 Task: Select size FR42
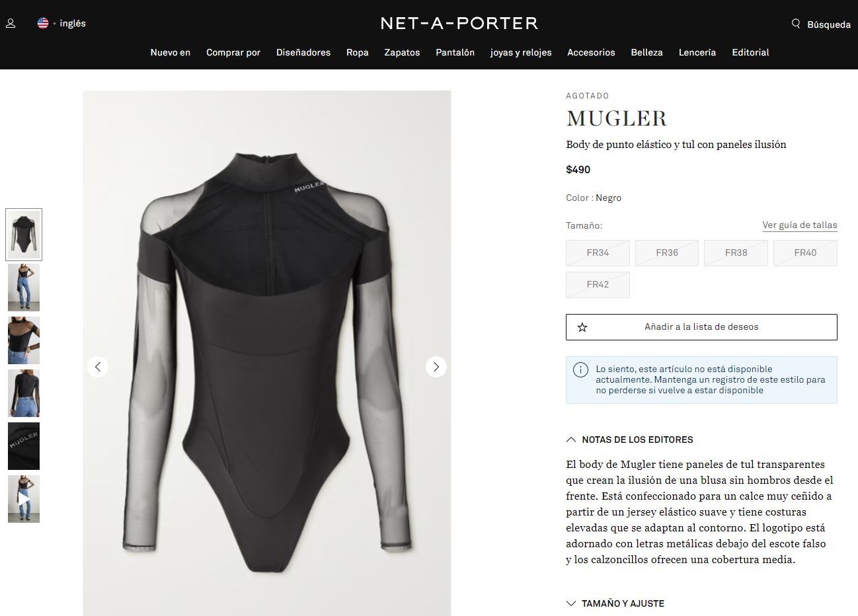point(598,284)
